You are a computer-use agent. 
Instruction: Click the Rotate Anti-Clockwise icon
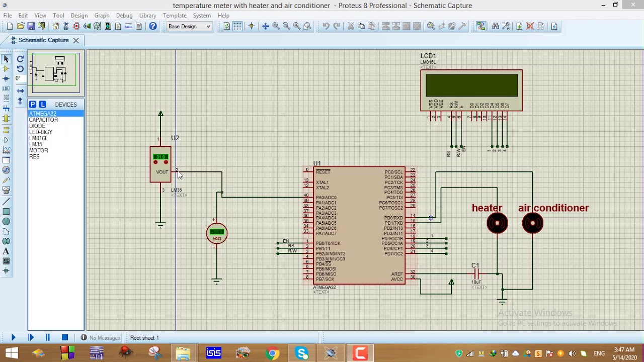point(20,69)
